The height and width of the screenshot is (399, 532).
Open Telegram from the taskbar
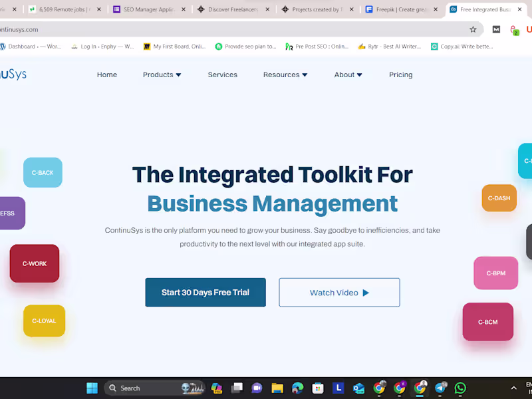click(x=440, y=388)
